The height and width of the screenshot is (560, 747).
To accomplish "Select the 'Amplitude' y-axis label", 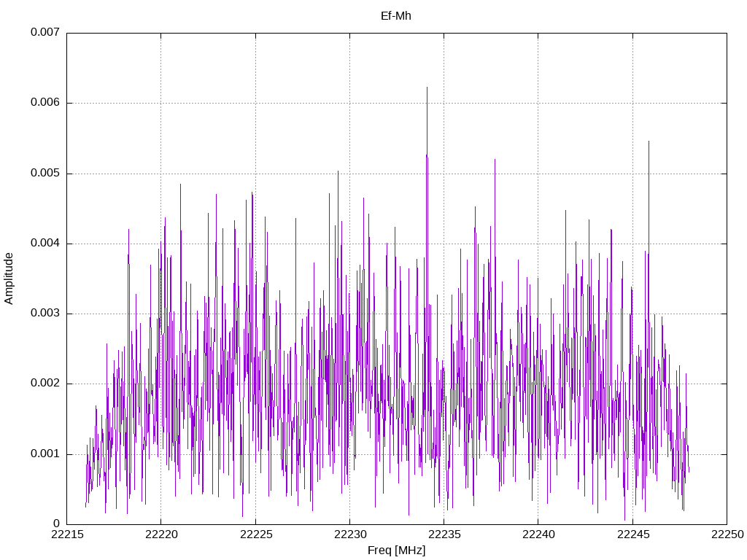I will (x=9, y=279).
